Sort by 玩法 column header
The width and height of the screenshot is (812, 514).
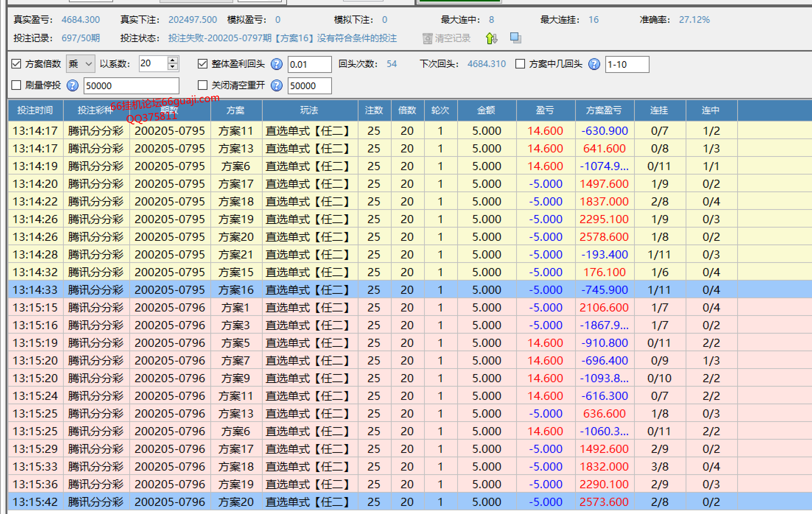309,110
